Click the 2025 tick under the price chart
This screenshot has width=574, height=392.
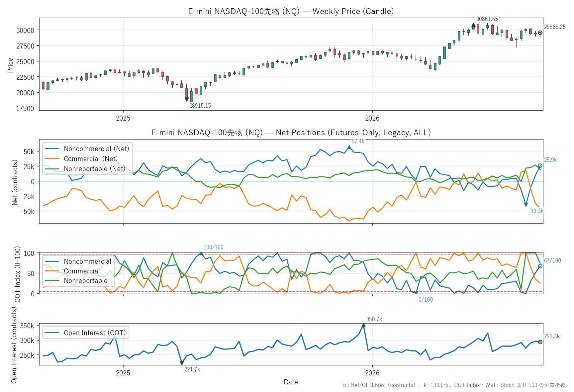coord(123,118)
